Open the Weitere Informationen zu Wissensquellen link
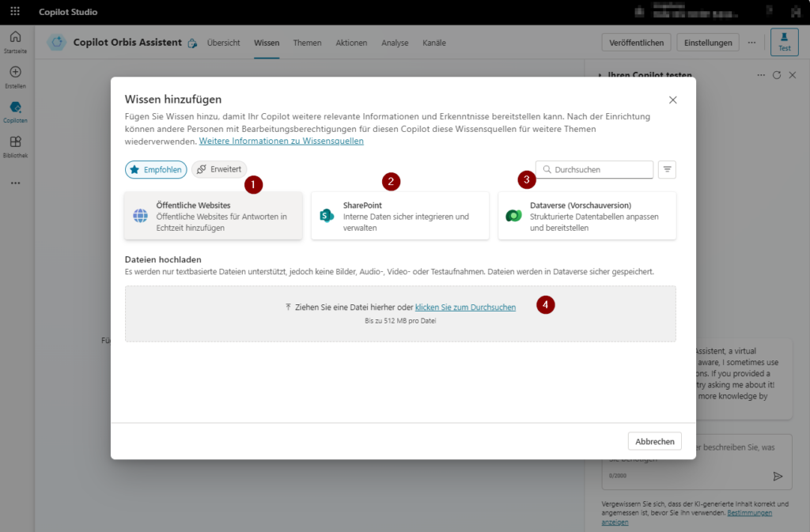 (x=281, y=141)
